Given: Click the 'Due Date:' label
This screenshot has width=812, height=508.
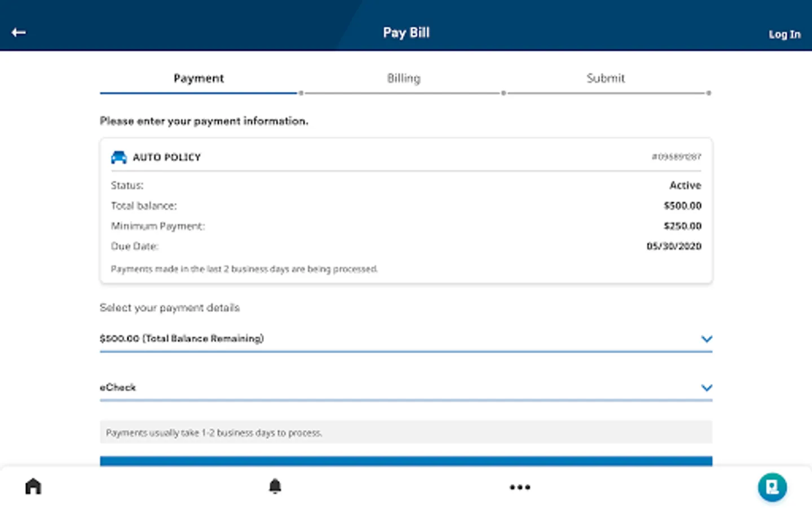Looking at the screenshot, I should [x=135, y=246].
